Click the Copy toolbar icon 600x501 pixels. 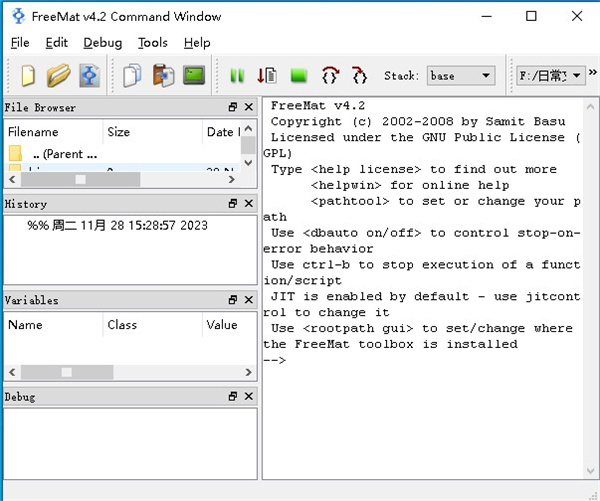pos(132,75)
